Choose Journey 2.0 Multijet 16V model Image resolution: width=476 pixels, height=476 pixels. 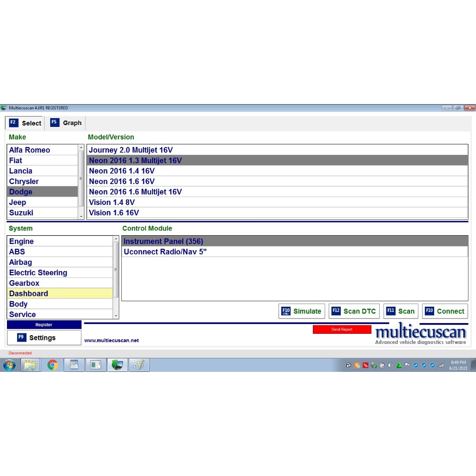(x=277, y=150)
